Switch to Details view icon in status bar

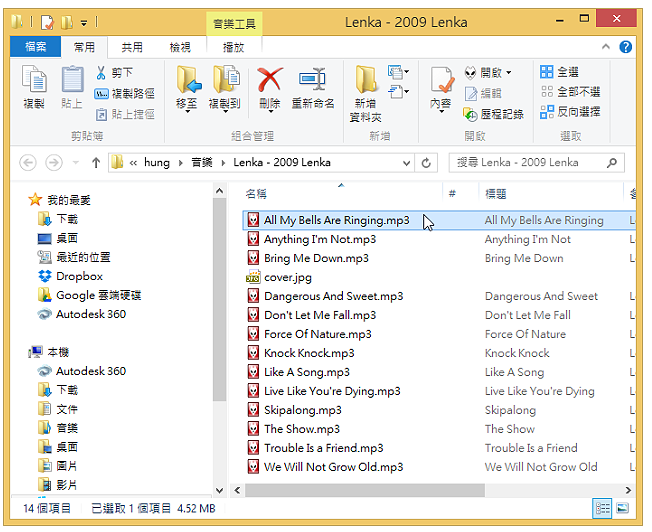(602, 508)
